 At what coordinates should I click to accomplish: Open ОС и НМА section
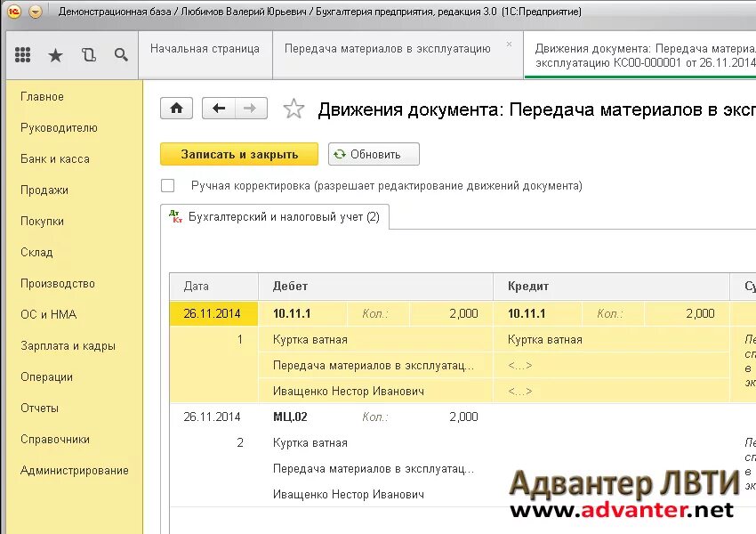[x=48, y=314]
